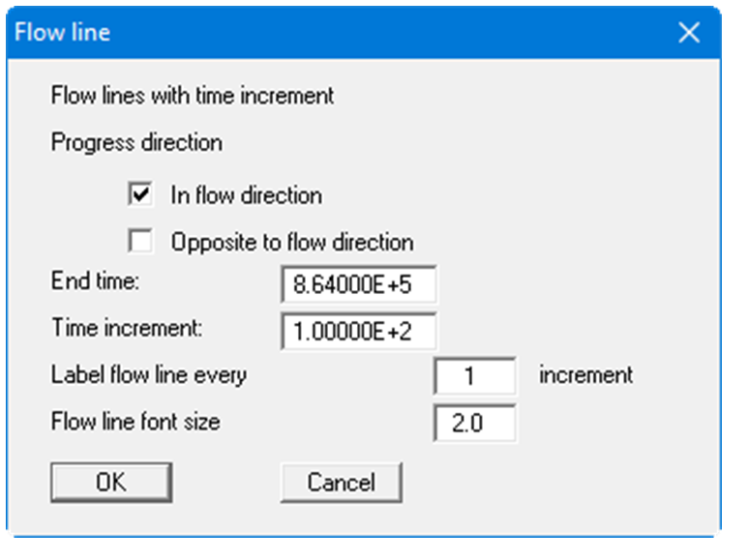747x560 pixels.
Task: Confirm settings with the OK button
Action: [110, 482]
